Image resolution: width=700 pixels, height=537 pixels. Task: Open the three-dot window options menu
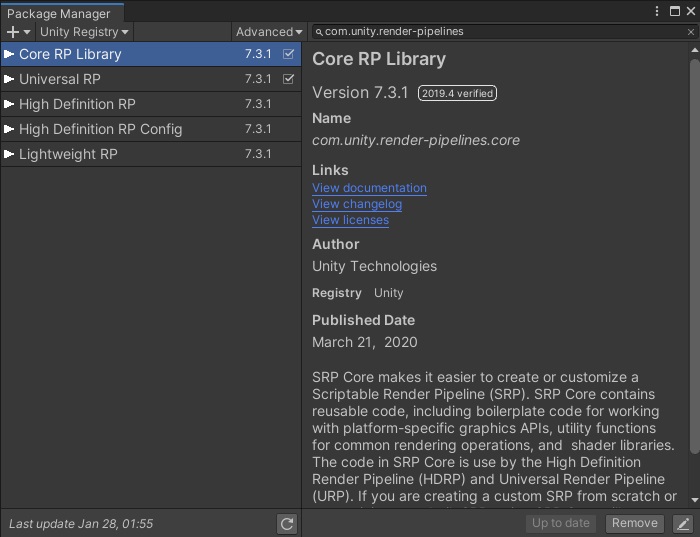pyautogui.click(x=657, y=11)
